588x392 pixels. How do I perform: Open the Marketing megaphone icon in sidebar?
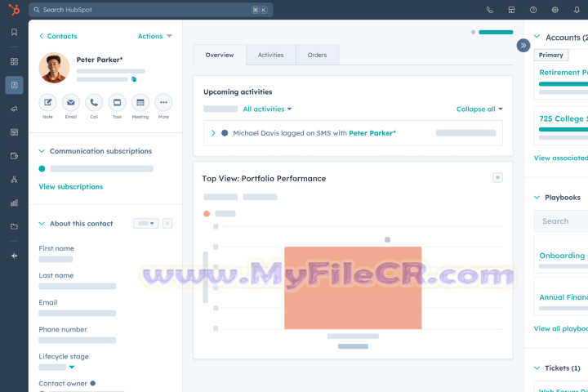(x=14, y=109)
